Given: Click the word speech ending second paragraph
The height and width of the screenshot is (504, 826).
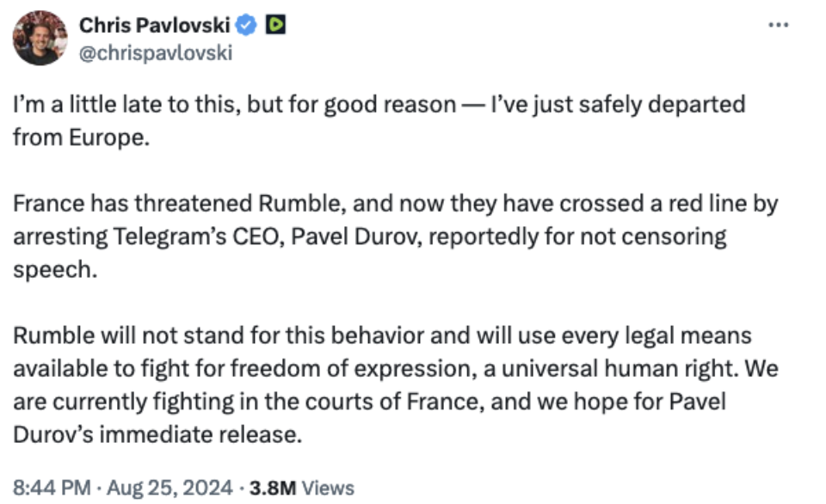Looking at the screenshot, I should click(55, 270).
